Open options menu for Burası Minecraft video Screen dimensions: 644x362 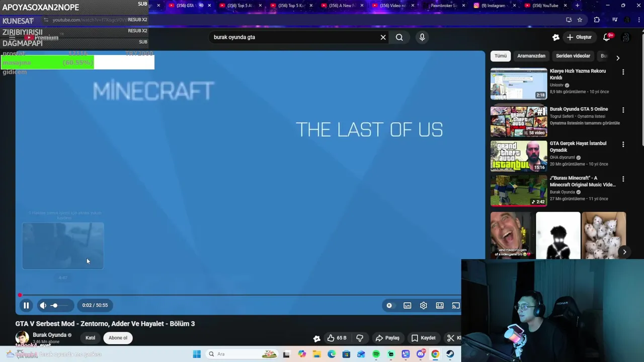coord(623,179)
